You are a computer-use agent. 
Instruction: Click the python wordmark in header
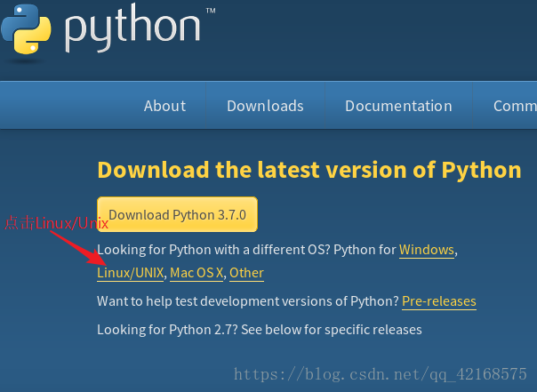coord(132,28)
